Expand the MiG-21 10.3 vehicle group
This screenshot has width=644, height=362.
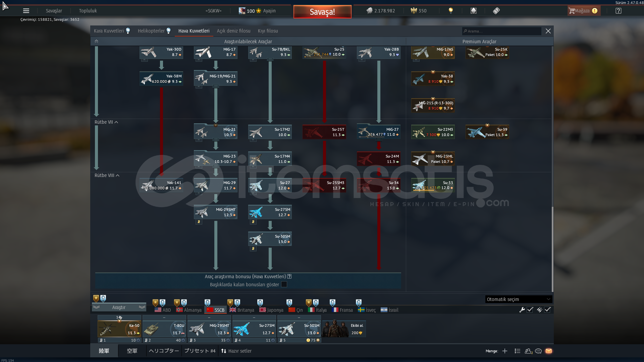(x=216, y=140)
